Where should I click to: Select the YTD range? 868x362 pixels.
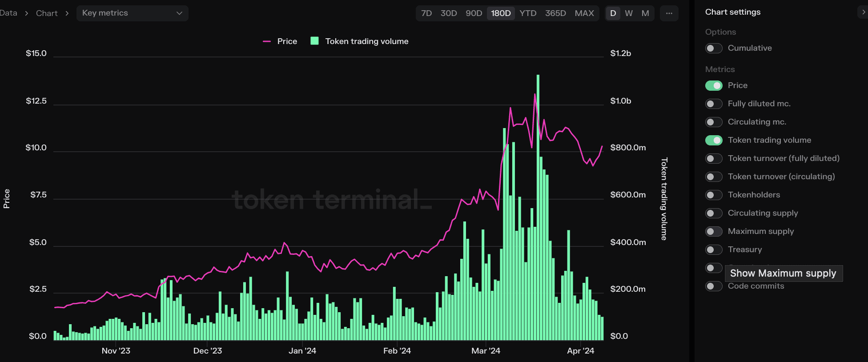(x=528, y=13)
